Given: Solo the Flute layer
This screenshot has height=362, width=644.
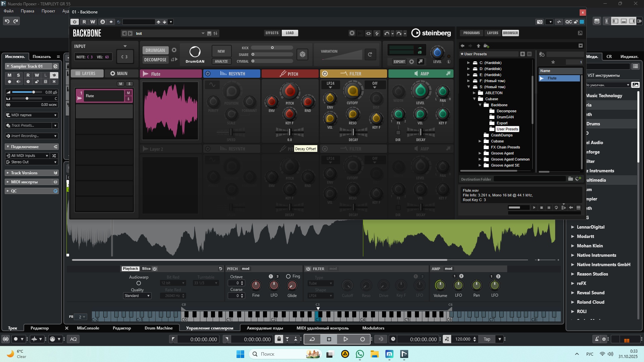Looking at the screenshot, I should pos(128,99).
